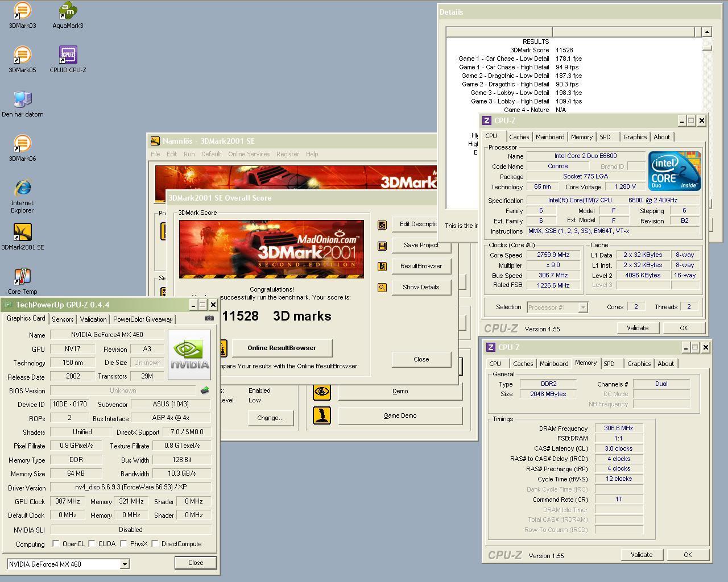
Task: Click the Demo button in 3DMark2001
Action: tap(400, 391)
